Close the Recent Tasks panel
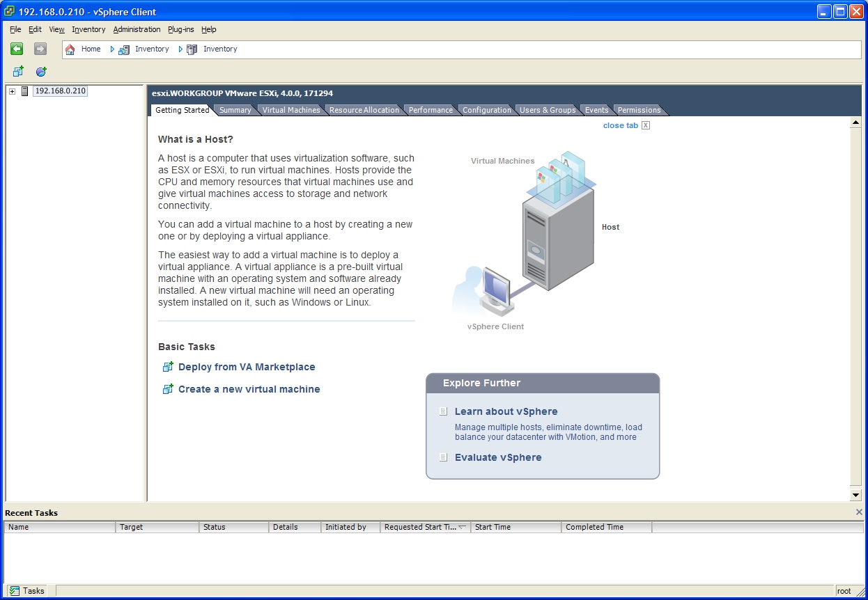Image resolution: width=868 pixels, height=600 pixels. (859, 512)
